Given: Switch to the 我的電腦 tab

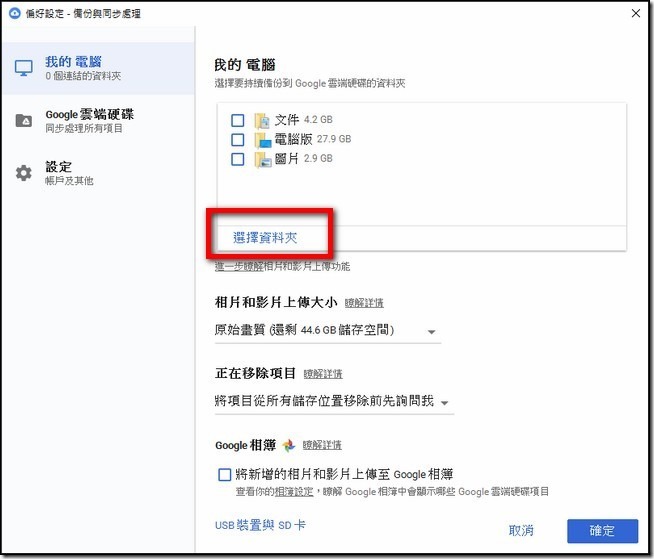Looking at the screenshot, I should [x=98, y=68].
